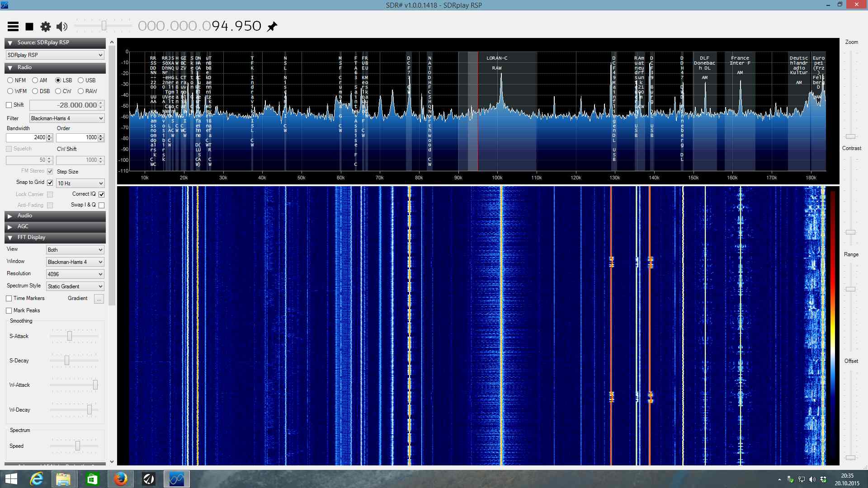Click the frequency pin icon

272,27
